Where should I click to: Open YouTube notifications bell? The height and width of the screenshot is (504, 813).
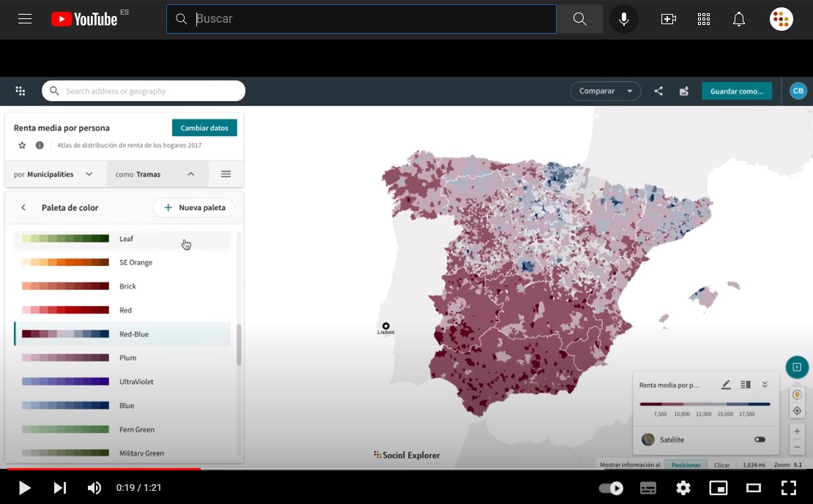pyautogui.click(x=739, y=19)
